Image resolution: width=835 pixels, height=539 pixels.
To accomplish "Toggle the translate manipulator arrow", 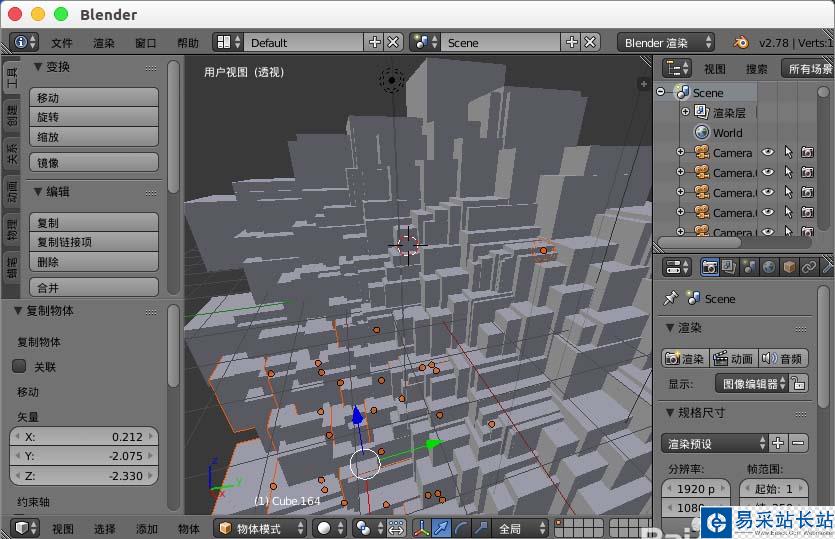I will [x=441, y=528].
